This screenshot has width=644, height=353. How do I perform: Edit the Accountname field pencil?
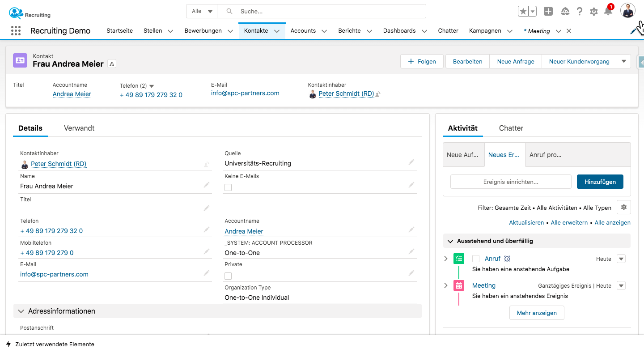pos(411,230)
